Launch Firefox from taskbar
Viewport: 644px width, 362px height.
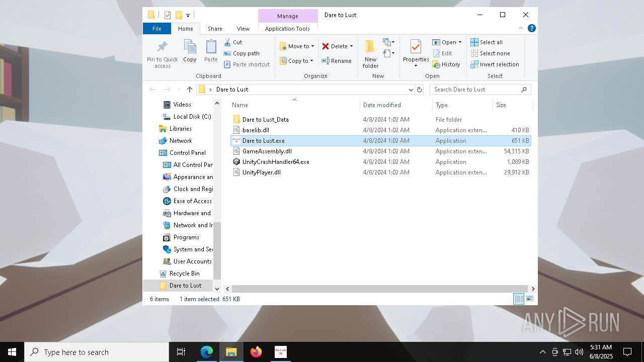click(x=256, y=352)
